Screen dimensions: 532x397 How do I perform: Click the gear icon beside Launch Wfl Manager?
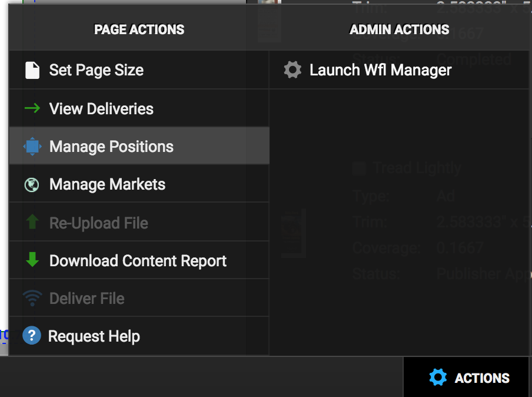pyautogui.click(x=292, y=71)
